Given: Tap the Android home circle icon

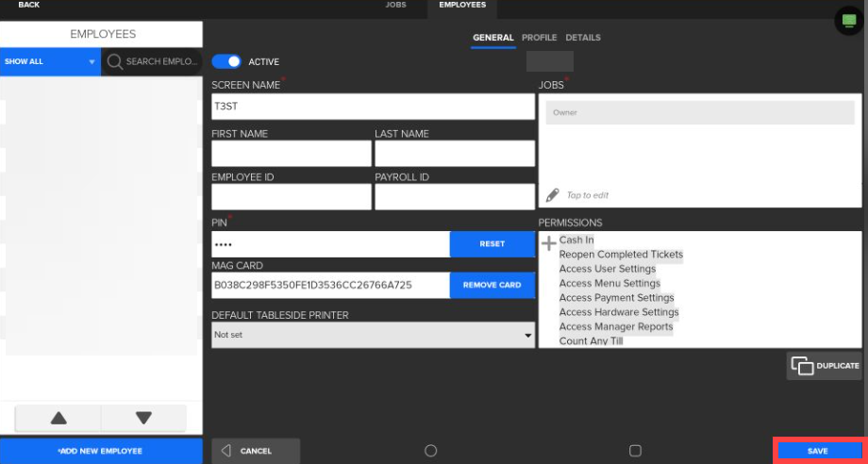Looking at the screenshot, I should (x=431, y=451).
